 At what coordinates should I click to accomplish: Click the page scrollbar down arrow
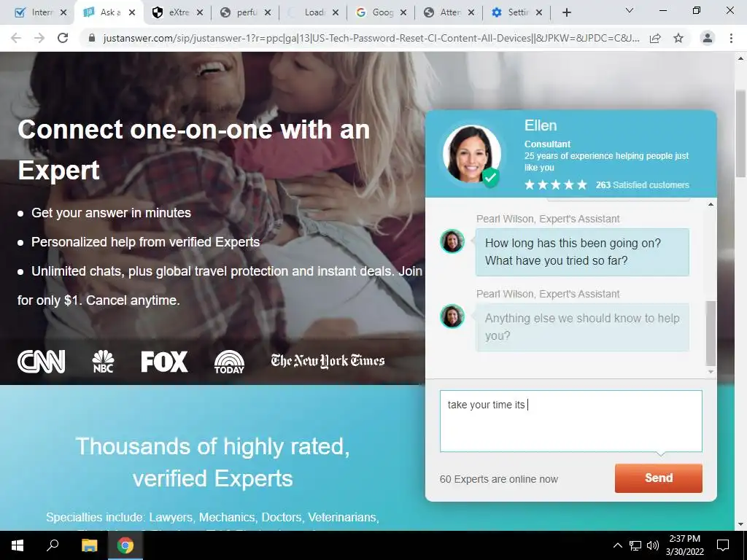(x=740, y=525)
